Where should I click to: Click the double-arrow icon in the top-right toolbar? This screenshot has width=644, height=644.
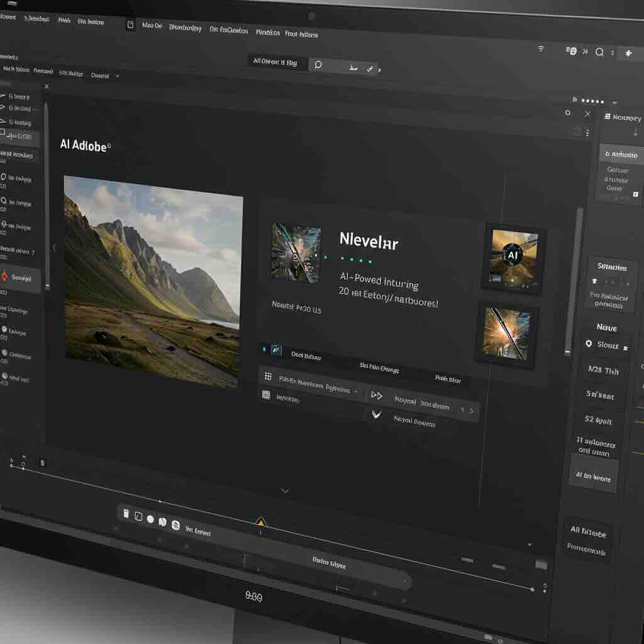(x=585, y=52)
